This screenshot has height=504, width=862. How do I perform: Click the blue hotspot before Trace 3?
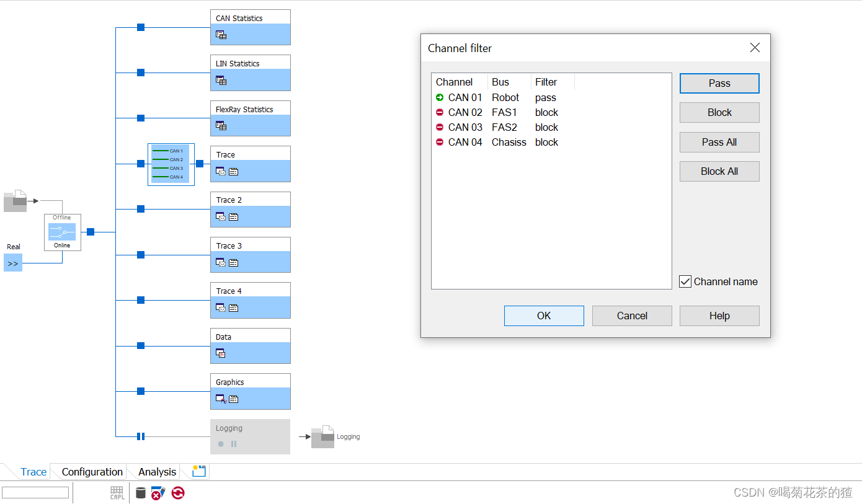(141, 255)
